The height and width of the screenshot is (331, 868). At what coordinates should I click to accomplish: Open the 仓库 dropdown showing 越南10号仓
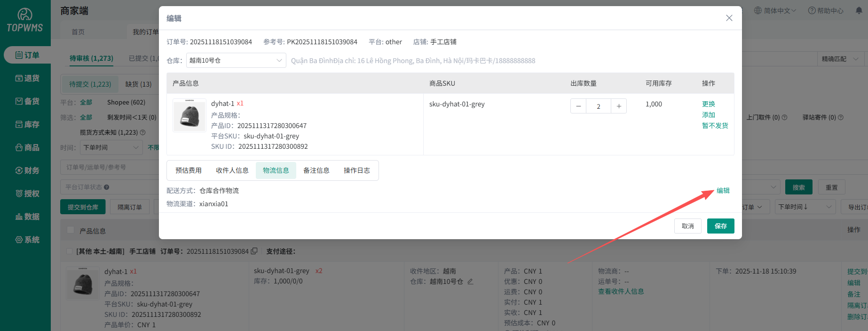tap(236, 60)
